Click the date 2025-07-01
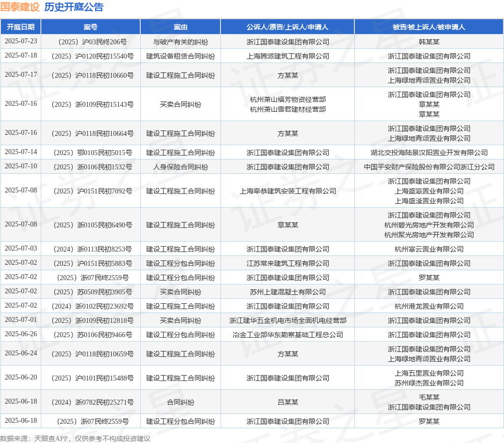Image resolution: width=504 pixels, height=443 pixels. [21, 319]
